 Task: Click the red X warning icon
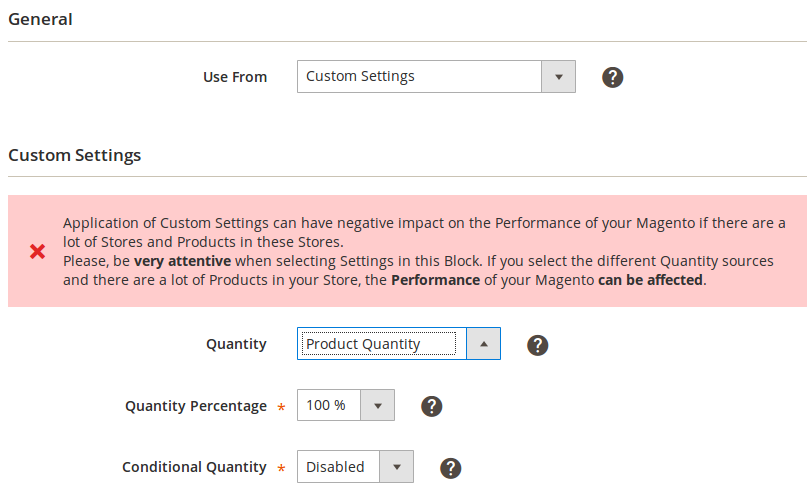38,252
